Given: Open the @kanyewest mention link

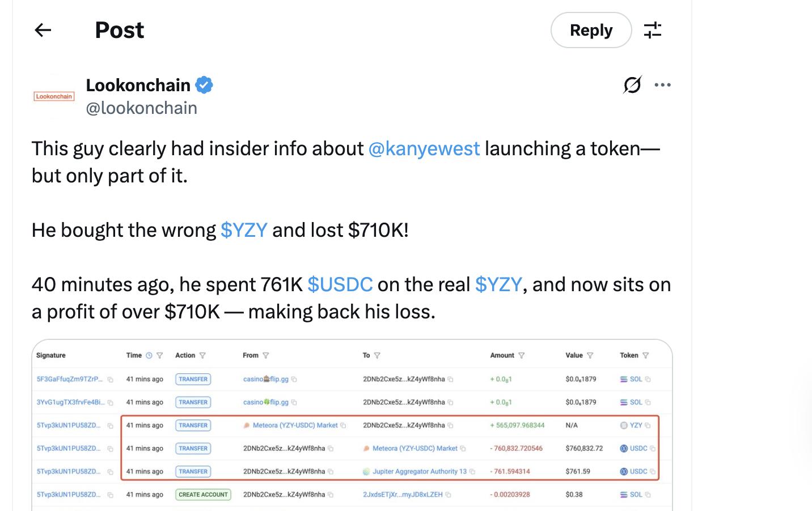Looking at the screenshot, I should click(x=424, y=148).
